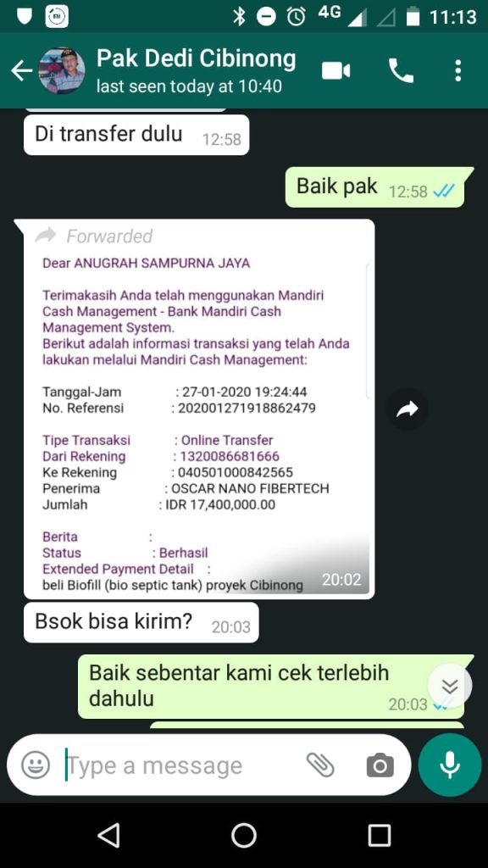Tap the Pak Dedi Cibinong contact name
The width and height of the screenshot is (488, 868).
[x=197, y=58]
